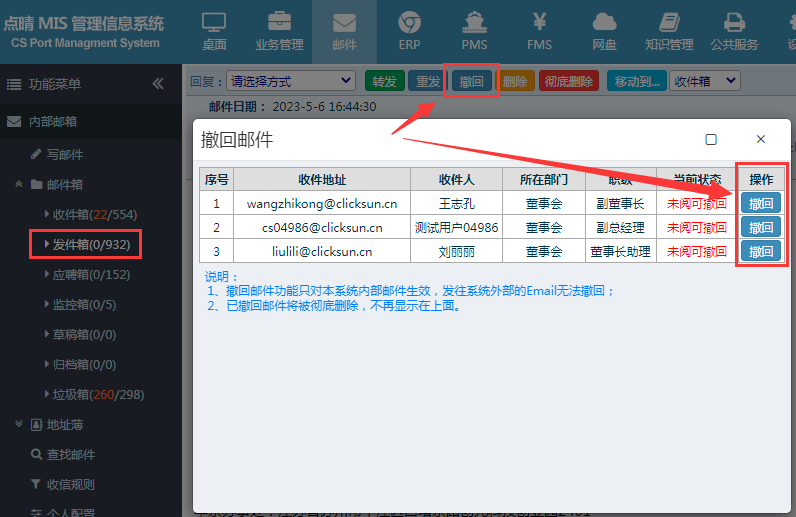
Task: Open the 请选择方式 reply method dropdown
Action: point(290,81)
